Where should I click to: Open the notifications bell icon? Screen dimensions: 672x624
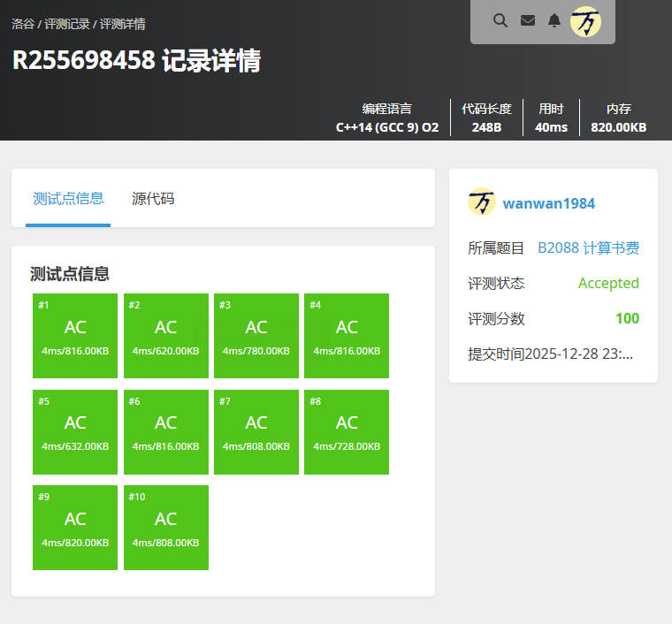click(x=554, y=20)
